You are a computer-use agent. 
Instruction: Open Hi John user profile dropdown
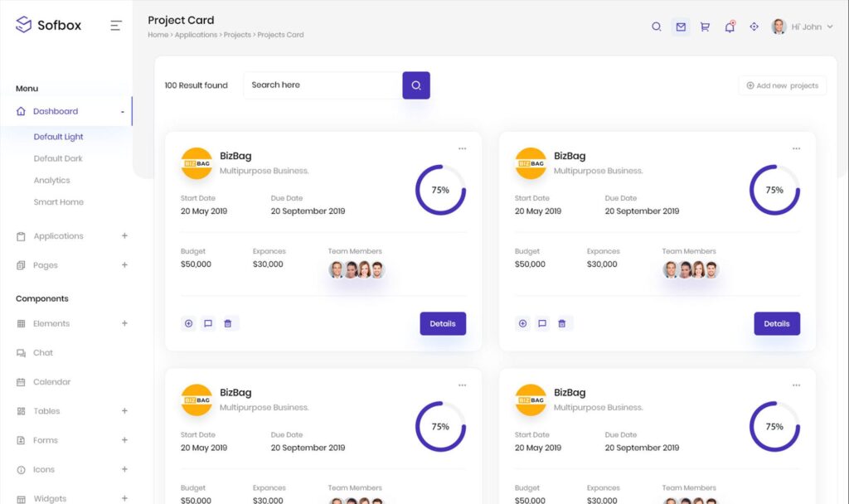[x=803, y=27]
